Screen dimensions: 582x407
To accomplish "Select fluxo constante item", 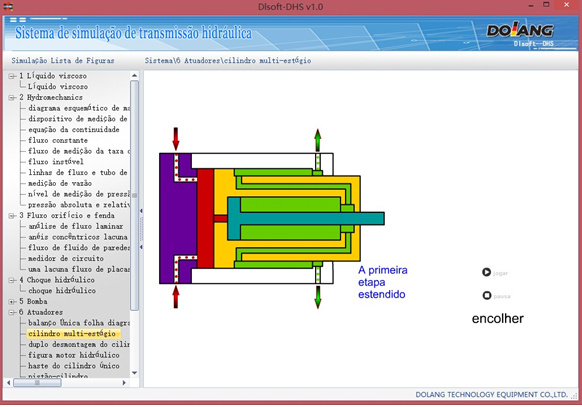I will pos(58,140).
